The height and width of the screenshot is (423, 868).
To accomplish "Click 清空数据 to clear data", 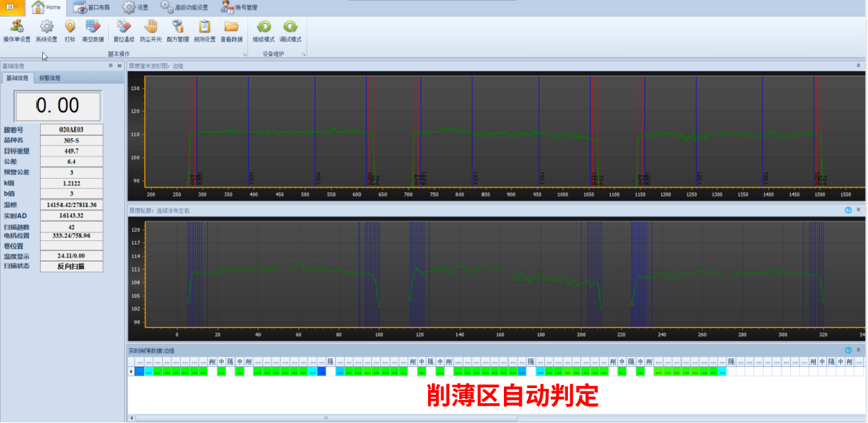I will [x=93, y=31].
